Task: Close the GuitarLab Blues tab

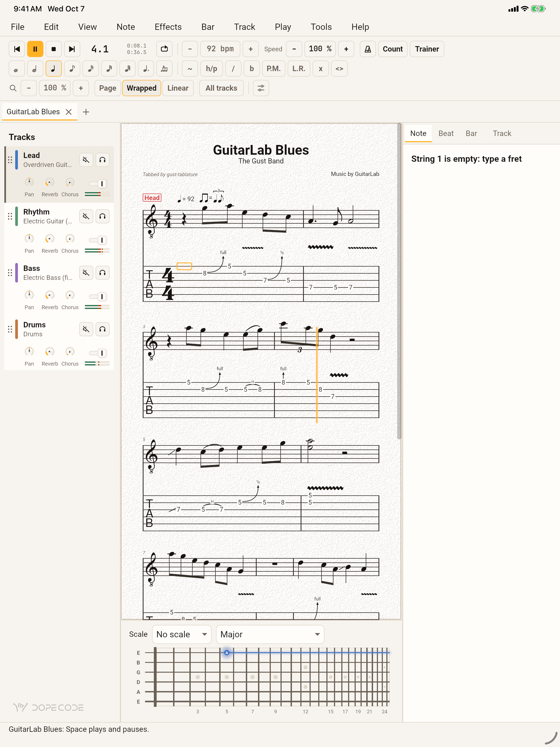Action: click(x=69, y=112)
